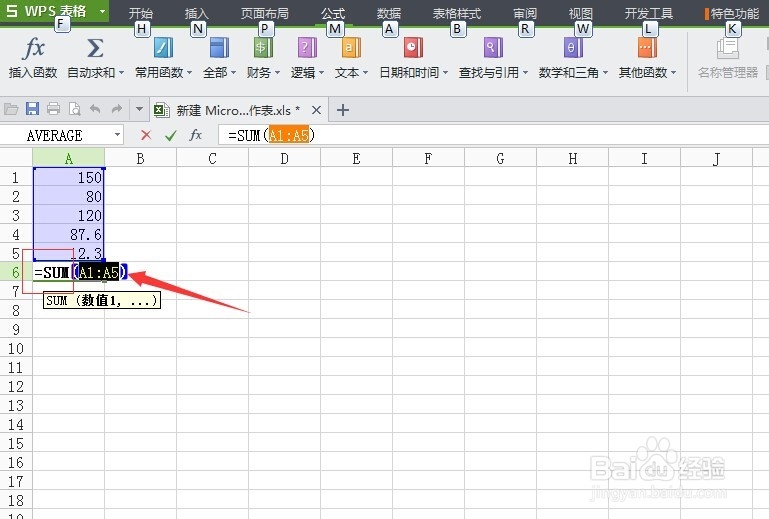
Task: Expand the 日期和时间 dropdown arrow
Action: (x=445, y=73)
